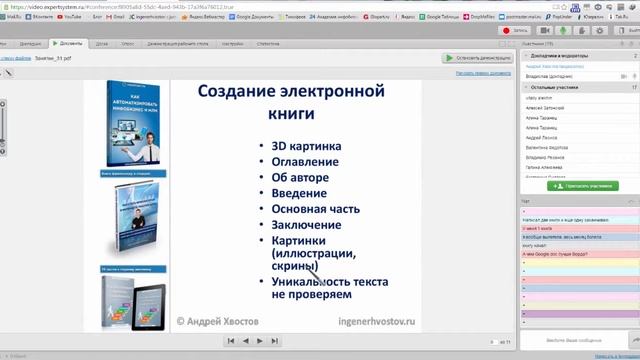Go to the previous slide

pyautogui.click(x=245, y=341)
